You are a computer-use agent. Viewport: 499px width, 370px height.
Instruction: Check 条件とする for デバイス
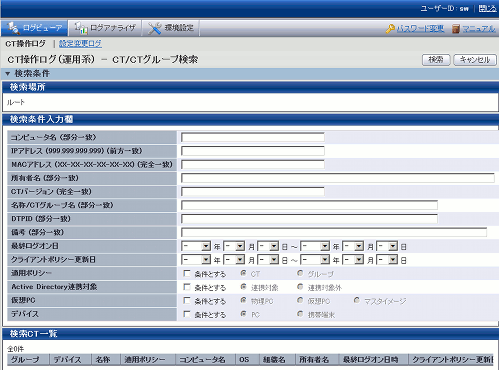coord(187,314)
